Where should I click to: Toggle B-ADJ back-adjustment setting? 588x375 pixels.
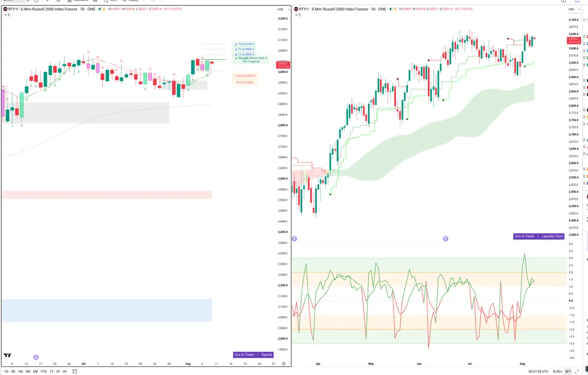[558, 372]
